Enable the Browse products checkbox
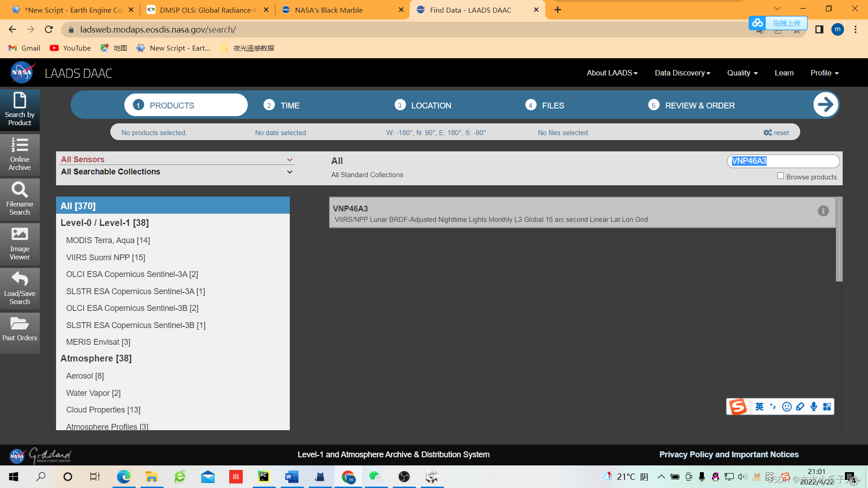The height and width of the screenshot is (488, 868). (x=780, y=176)
